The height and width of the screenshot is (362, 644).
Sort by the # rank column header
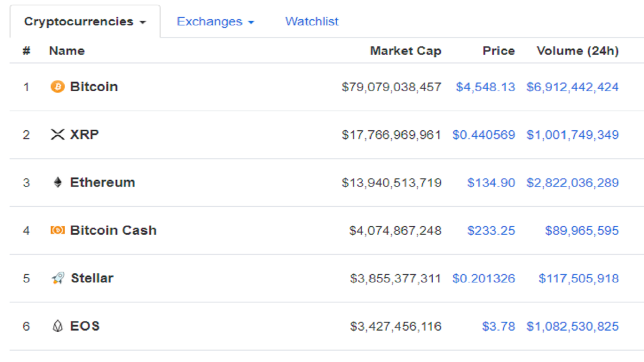point(27,51)
